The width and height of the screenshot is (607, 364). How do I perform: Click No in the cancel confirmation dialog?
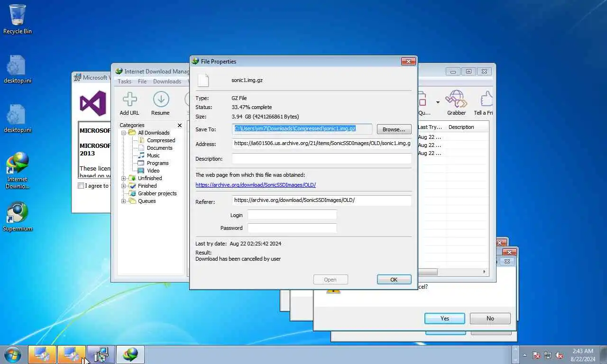(490, 318)
